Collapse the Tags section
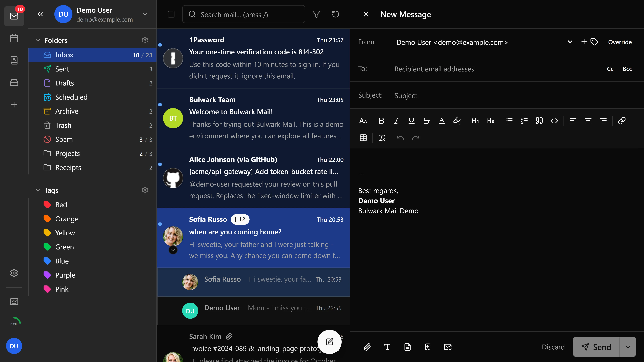 pyautogui.click(x=38, y=190)
